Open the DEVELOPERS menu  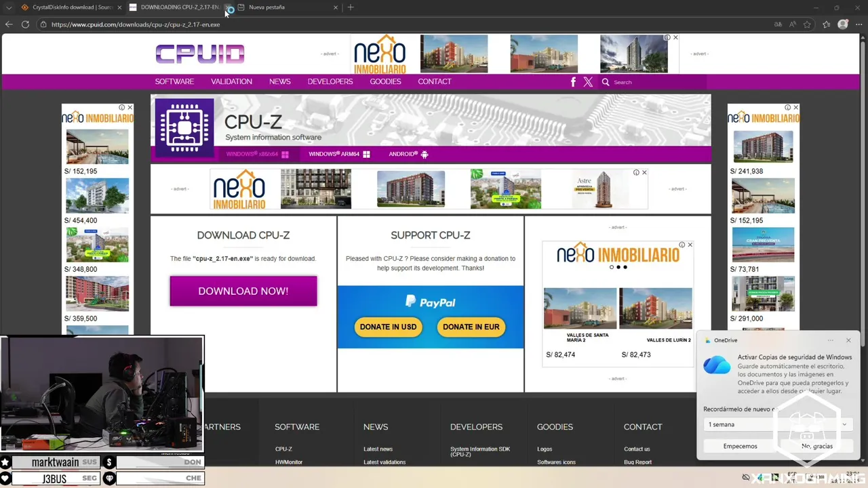coord(330,81)
